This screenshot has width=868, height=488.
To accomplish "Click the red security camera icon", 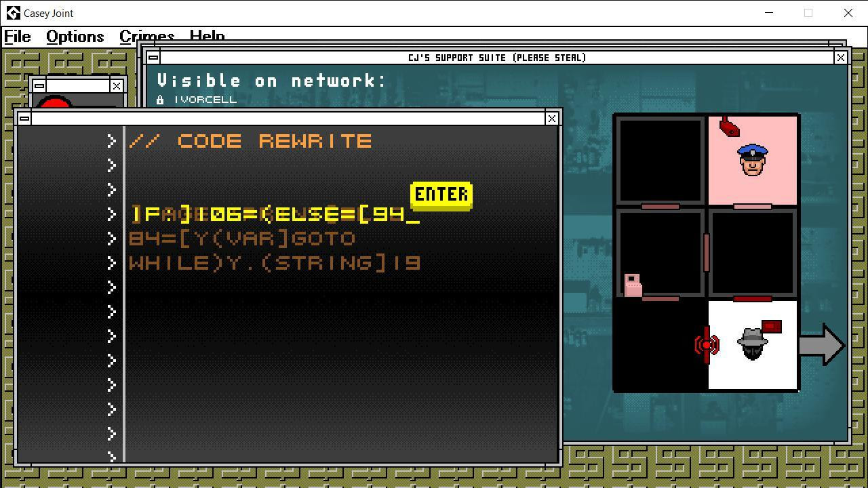I will coord(729,127).
